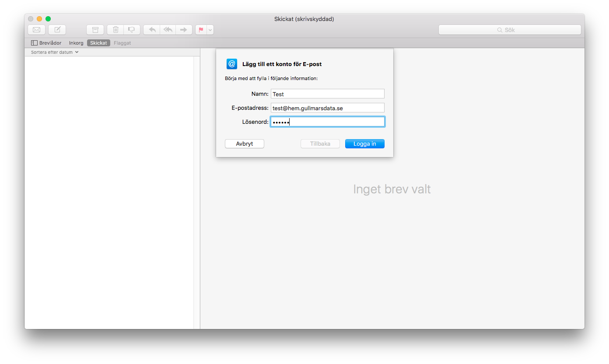The height and width of the screenshot is (364, 609).
Task: Click the Tillbaka button
Action: point(320,143)
